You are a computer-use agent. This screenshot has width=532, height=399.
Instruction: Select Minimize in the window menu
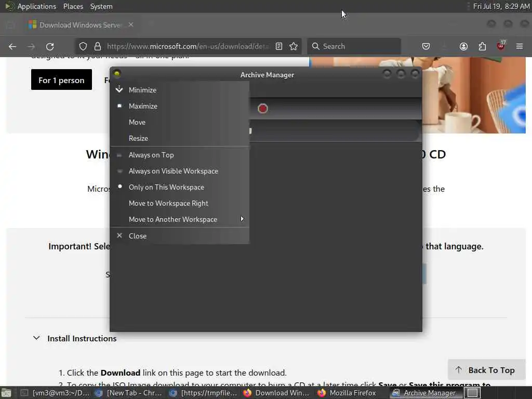point(180,90)
